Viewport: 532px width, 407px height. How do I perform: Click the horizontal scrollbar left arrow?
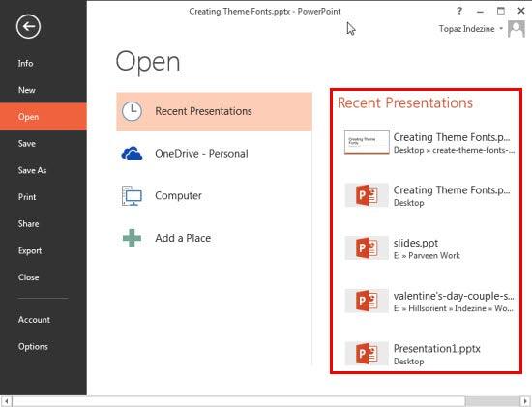pyautogui.click(x=6, y=401)
